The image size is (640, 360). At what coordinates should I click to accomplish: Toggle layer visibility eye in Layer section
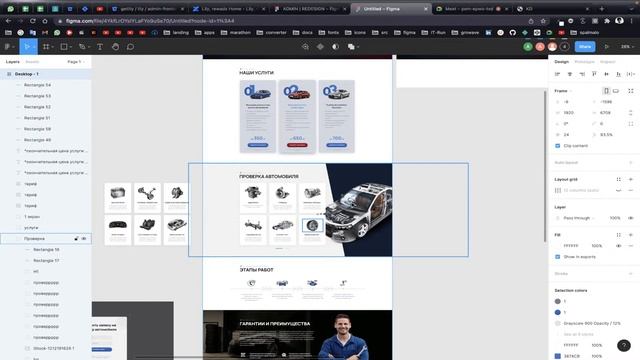[631, 218]
